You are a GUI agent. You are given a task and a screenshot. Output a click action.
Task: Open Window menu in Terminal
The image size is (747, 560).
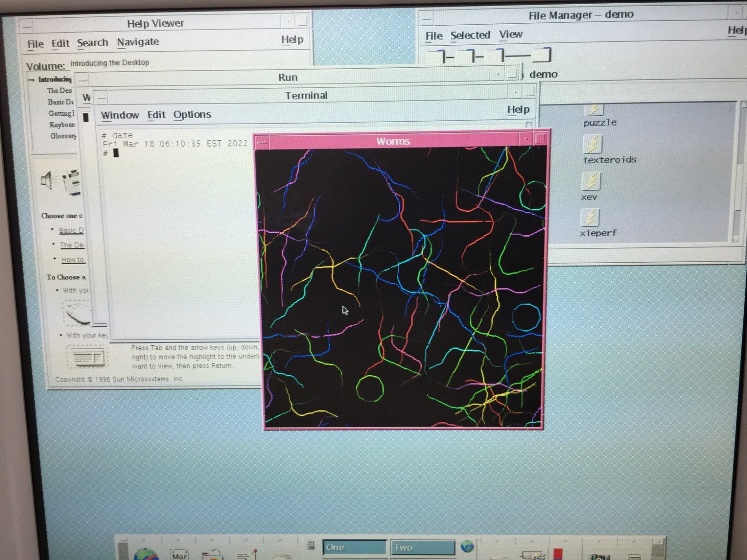pos(120,115)
